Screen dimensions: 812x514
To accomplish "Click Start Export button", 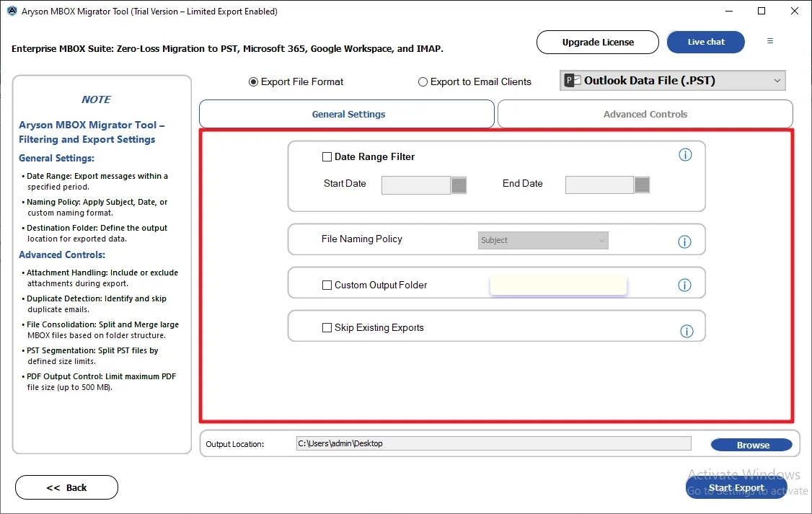I will [x=736, y=487].
